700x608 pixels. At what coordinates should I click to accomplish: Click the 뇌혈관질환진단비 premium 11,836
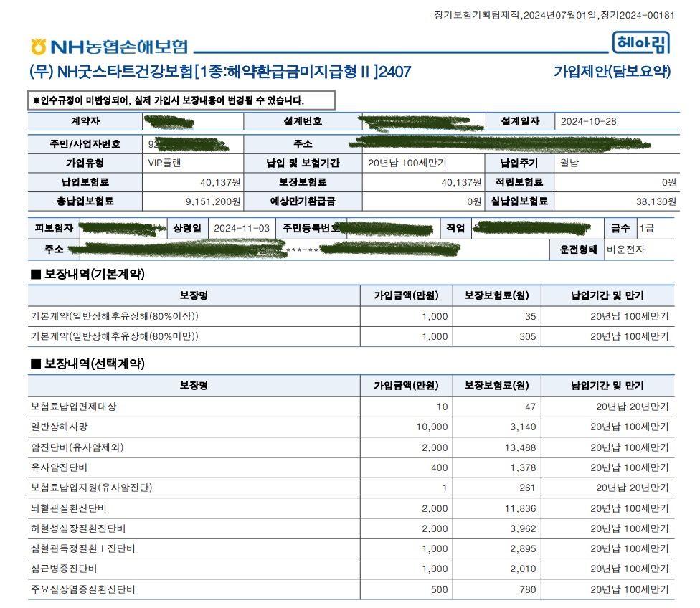pos(511,508)
